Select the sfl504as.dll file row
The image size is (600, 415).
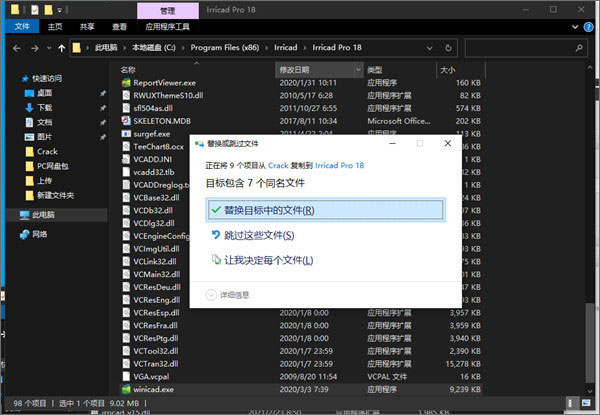tap(300, 108)
